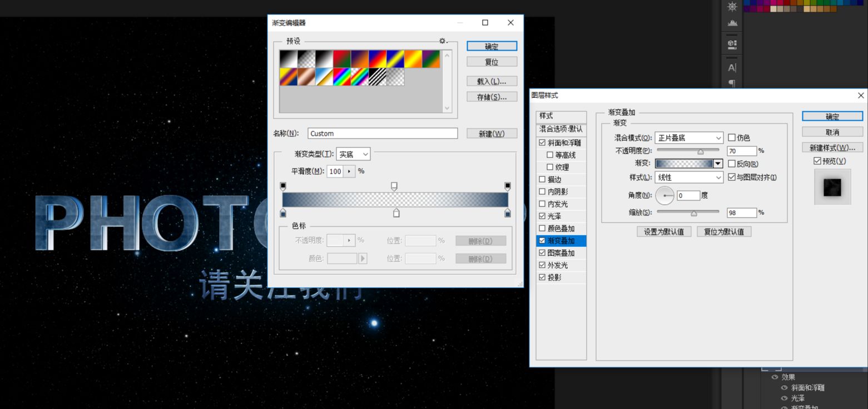868x409 pixels.
Task: Open the Smoothness value popup arrow
Action: (350, 171)
